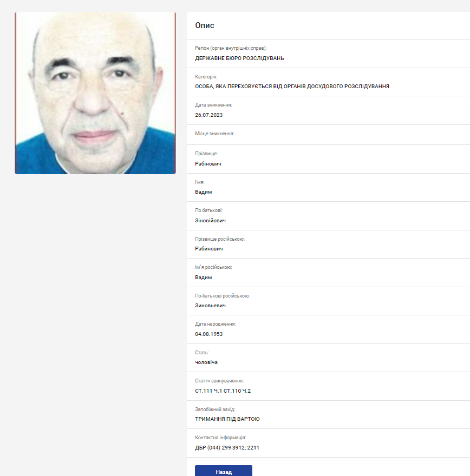The image size is (470, 476).
Task: Click the Russian surname value Рабинович
Action: [x=208, y=249]
